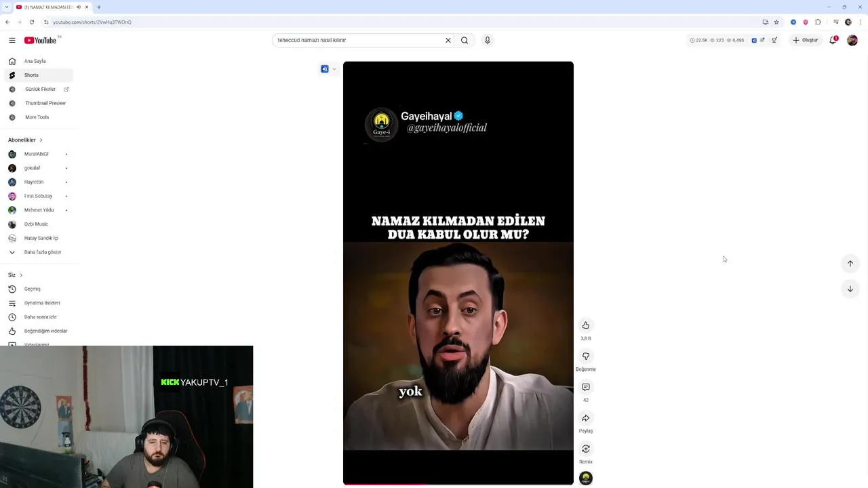This screenshot has width=868, height=488.
Task: Open Günlük Fikirler sidebar item
Action: 38,89
